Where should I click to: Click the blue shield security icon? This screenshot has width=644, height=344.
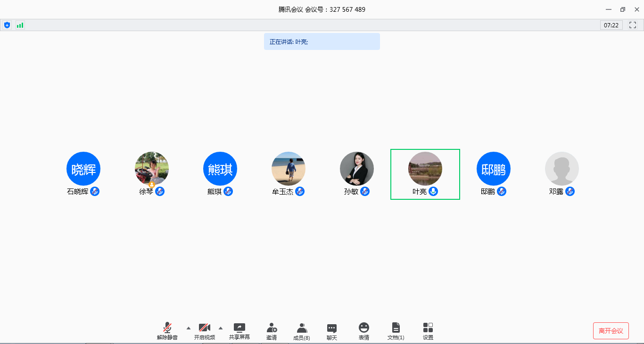click(7, 25)
